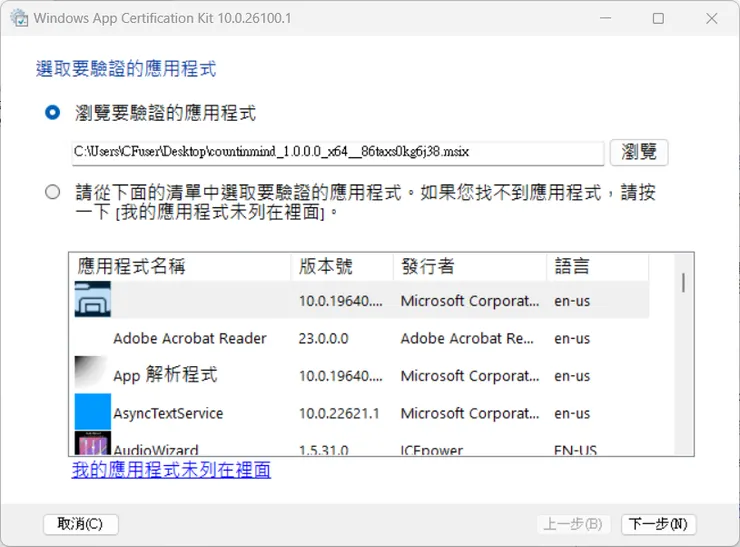Select the browse for application radio button
740x547 pixels.
tap(52, 113)
